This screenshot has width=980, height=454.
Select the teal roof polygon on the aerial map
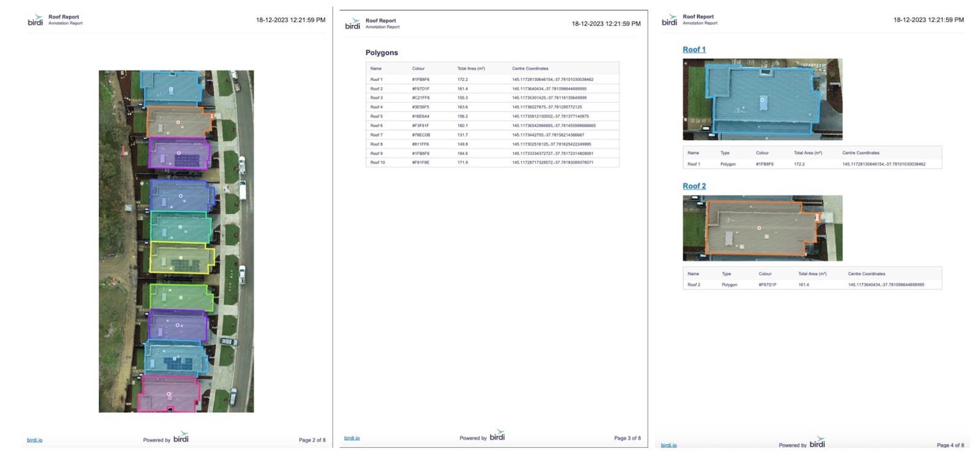pyautogui.click(x=181, y=227)
